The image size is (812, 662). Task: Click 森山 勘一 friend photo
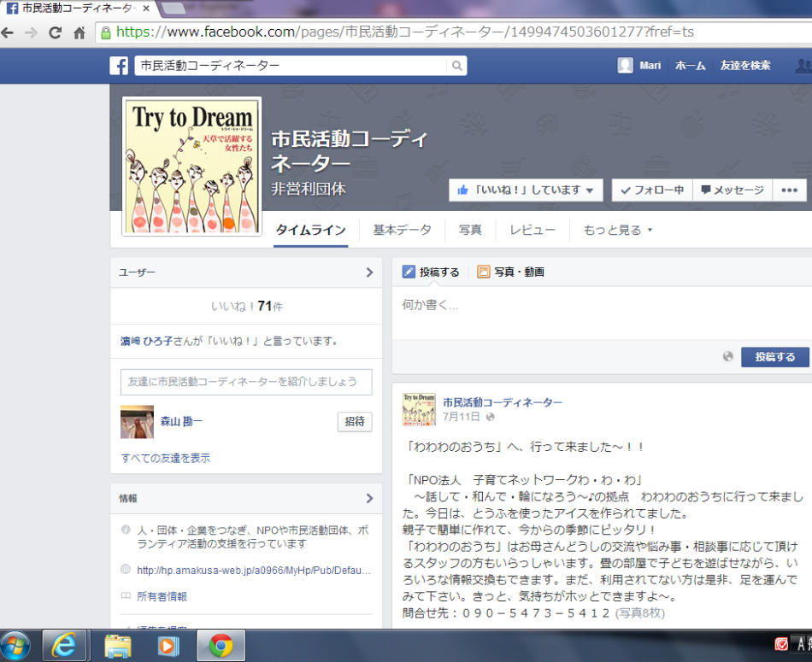pos(138,422)
